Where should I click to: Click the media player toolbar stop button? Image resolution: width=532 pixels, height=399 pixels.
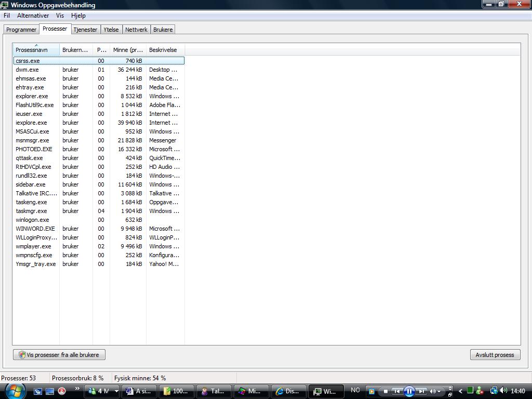[x=385, y=392]
